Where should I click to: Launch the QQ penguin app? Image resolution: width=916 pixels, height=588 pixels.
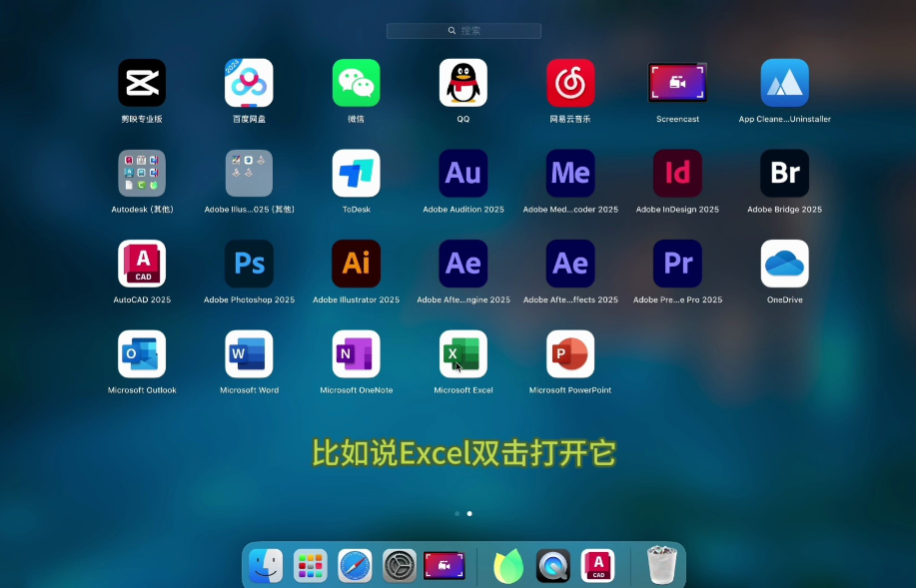[x=463, y=83]
